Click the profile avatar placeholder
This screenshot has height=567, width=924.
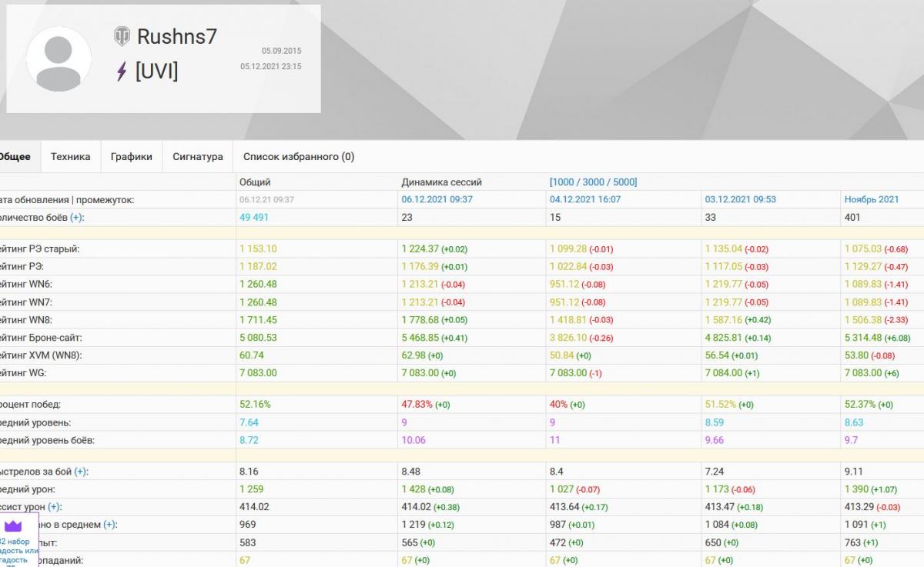(59, 59)
